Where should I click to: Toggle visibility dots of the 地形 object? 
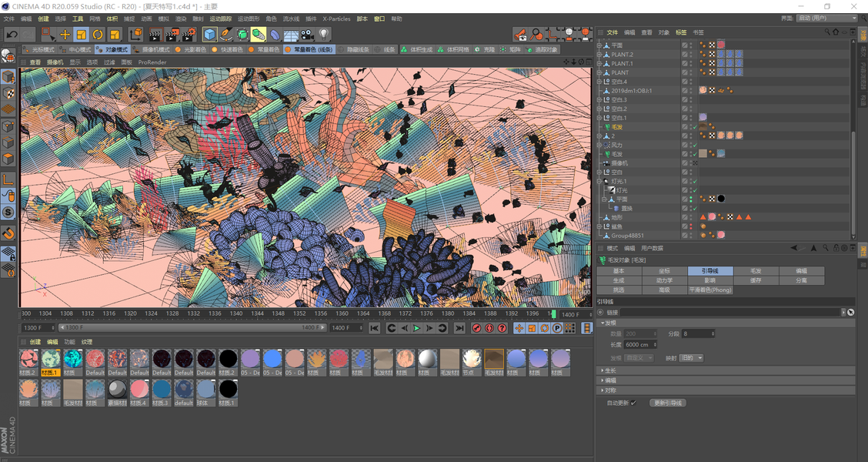(691, 218)
